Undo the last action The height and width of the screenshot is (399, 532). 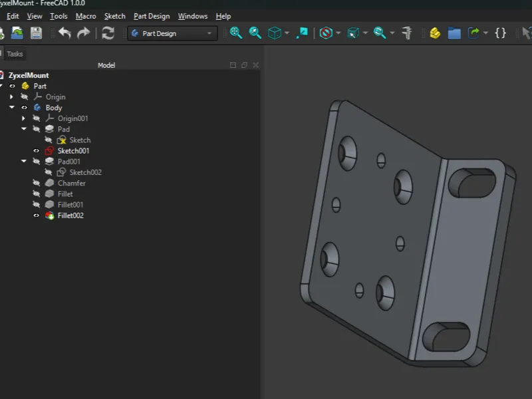65,33
